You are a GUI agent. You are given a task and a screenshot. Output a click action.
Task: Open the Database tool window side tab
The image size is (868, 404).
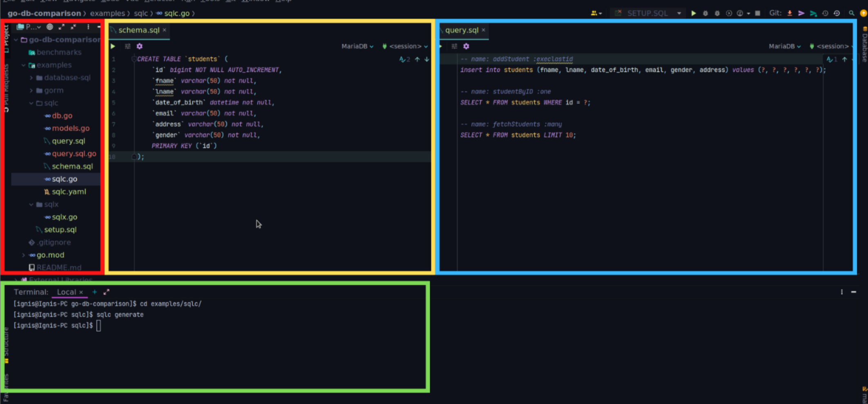[864, 45]
